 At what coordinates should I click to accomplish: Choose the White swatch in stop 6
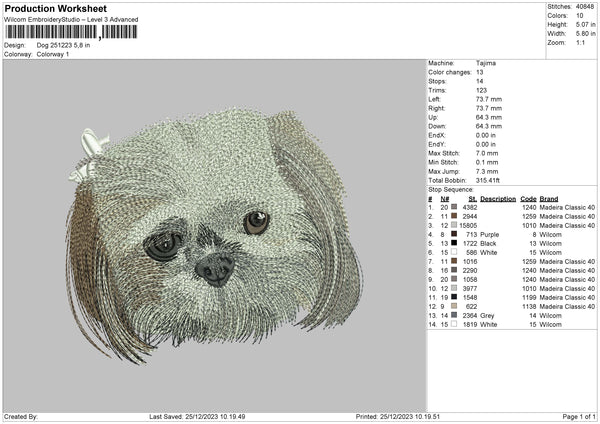(x=454, y=252)
